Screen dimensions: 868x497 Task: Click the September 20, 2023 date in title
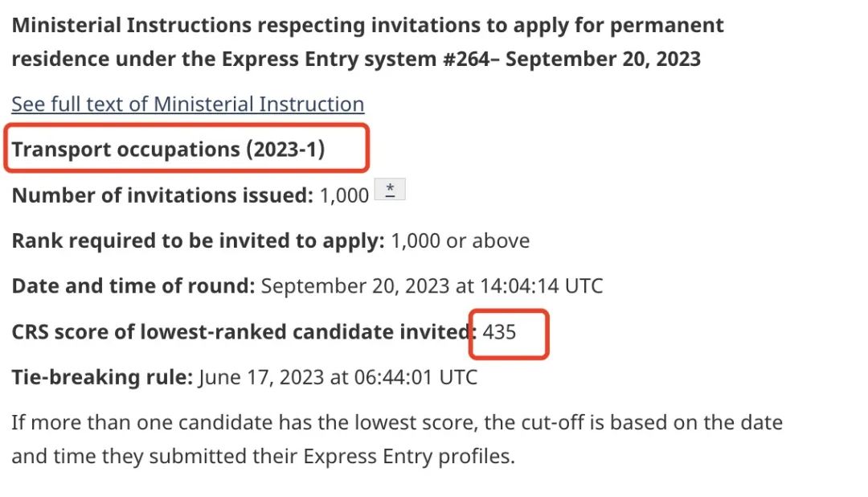(603, 59)
